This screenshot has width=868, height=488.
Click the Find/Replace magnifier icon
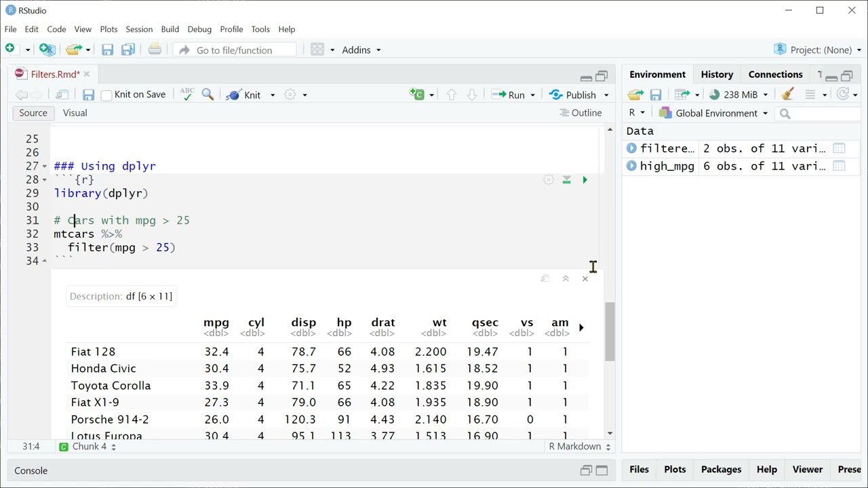208,94
